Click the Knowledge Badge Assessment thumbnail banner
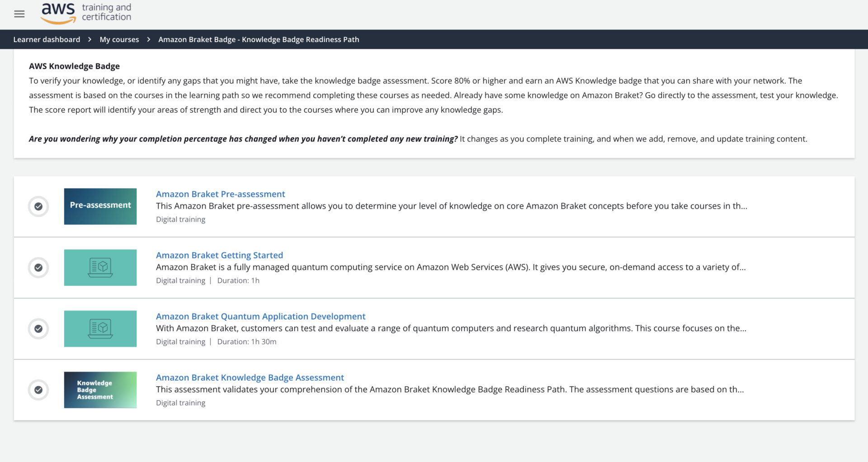The height and width of the screenshot is (462, 868). click(x=100, y=390)
